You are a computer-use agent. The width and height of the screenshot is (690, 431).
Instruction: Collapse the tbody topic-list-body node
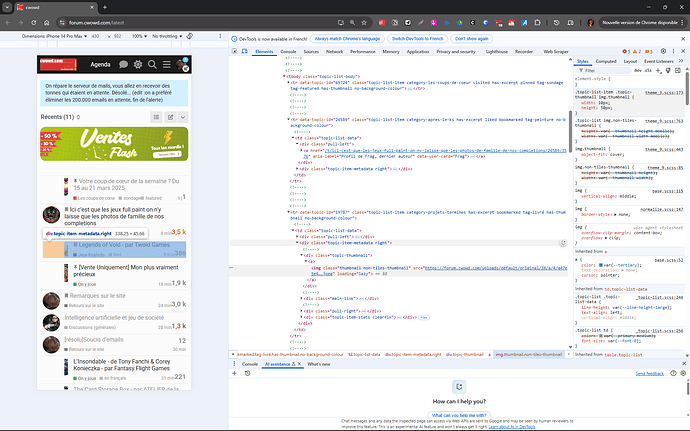click(284, 77)
